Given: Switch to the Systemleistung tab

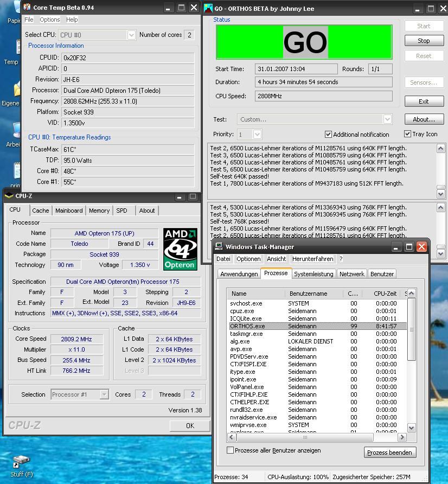Looking at the screenshot, I should click(313, 274).
